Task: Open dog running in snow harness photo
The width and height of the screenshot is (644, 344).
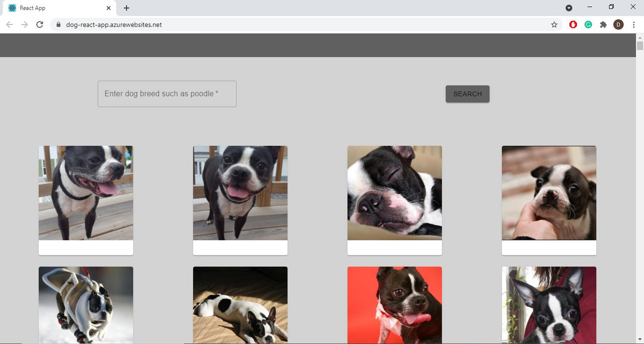Action: coord(86,305)
